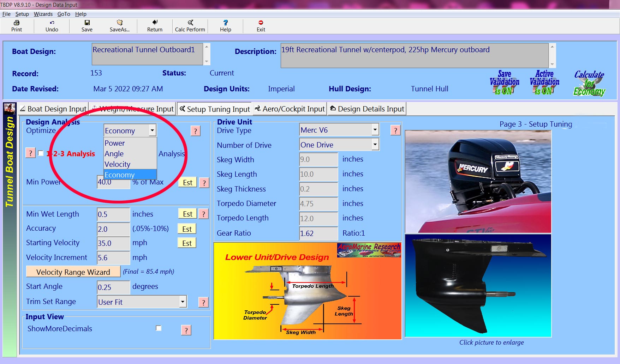This screenshot has height=364, width=620.
Task: Toggle the Save Validation is ON icon
Action: coord(504,83)
